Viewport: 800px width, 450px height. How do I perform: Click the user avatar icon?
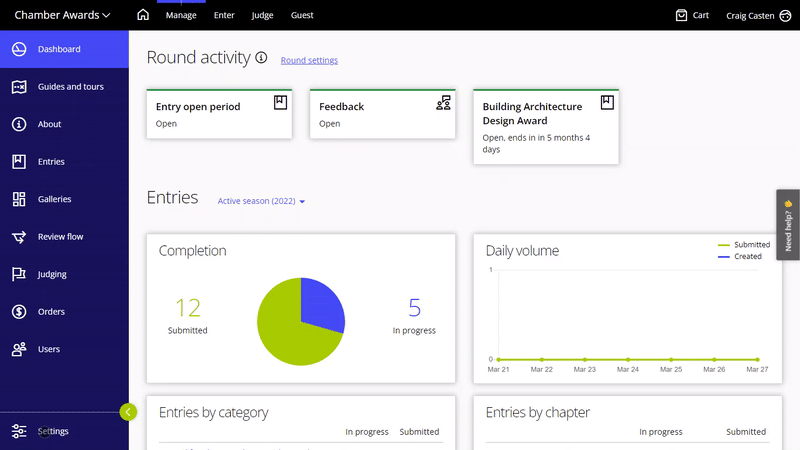coord(784,15)
